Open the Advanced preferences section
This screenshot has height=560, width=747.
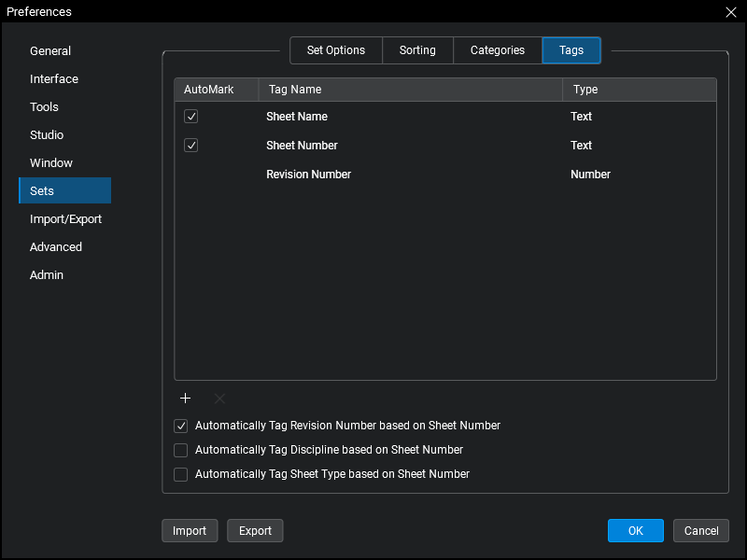pos(56,247)
